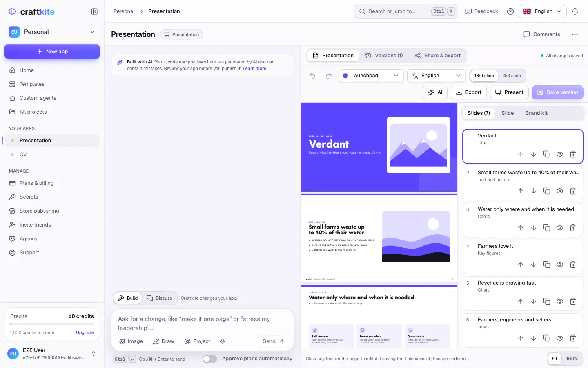Toggle Approve plans automatically switch
Screen dimensions: 588x368
[x=210, y=359]
